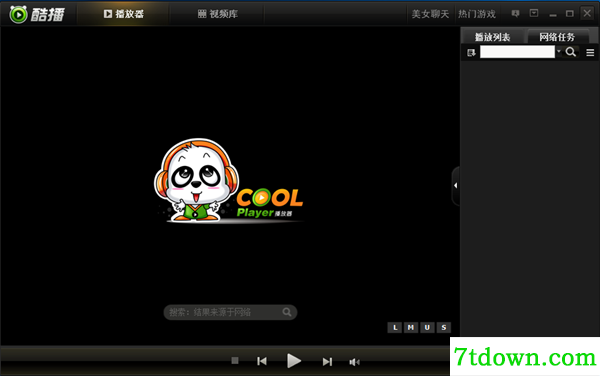
Task: Collapse the right sidebar panel with arrow handle
Action: click(x=455, y=186)
